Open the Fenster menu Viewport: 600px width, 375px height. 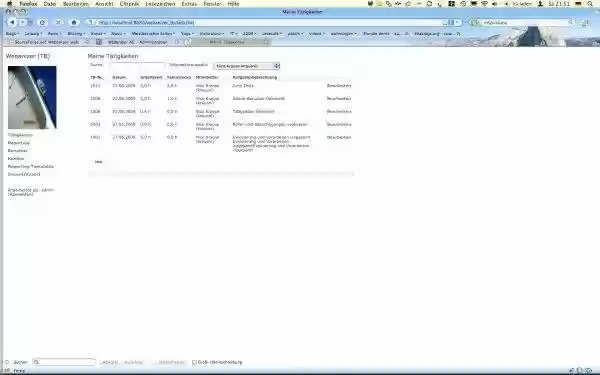(212, 4)
